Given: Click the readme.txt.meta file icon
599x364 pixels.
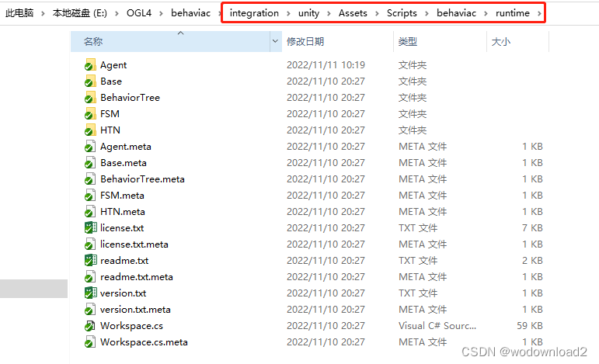Looking at the screenshot, I should 90,277.
